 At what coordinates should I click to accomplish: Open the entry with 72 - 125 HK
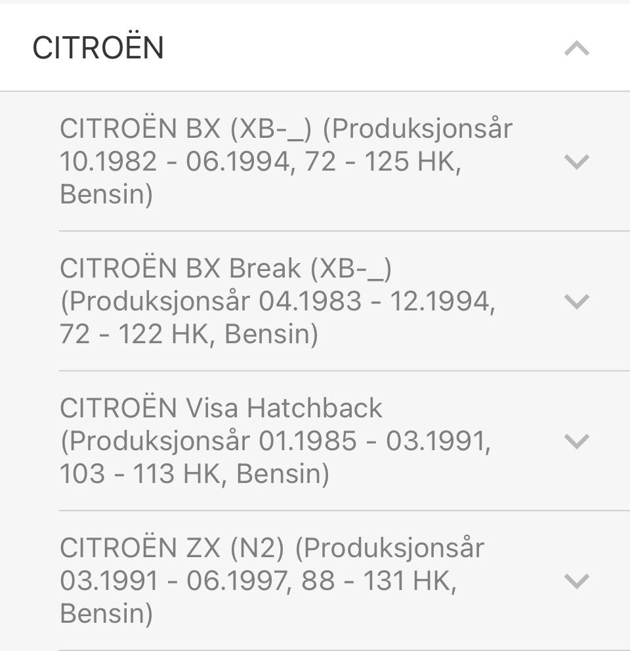315,161
